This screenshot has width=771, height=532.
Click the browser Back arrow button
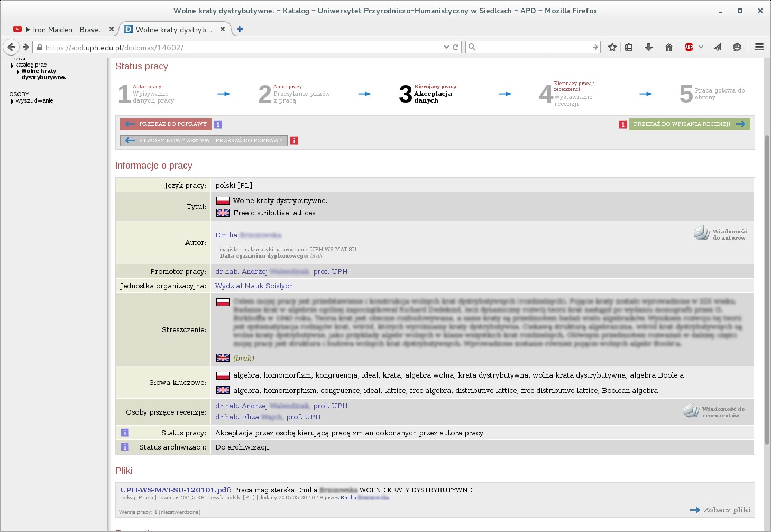(11, 47)
